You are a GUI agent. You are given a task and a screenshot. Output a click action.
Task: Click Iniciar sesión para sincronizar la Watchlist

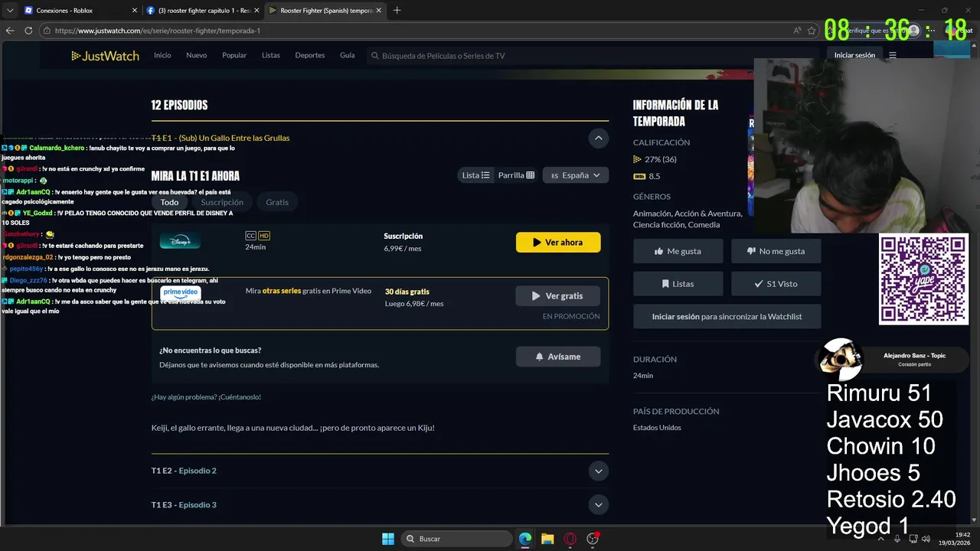click(727, 316)
